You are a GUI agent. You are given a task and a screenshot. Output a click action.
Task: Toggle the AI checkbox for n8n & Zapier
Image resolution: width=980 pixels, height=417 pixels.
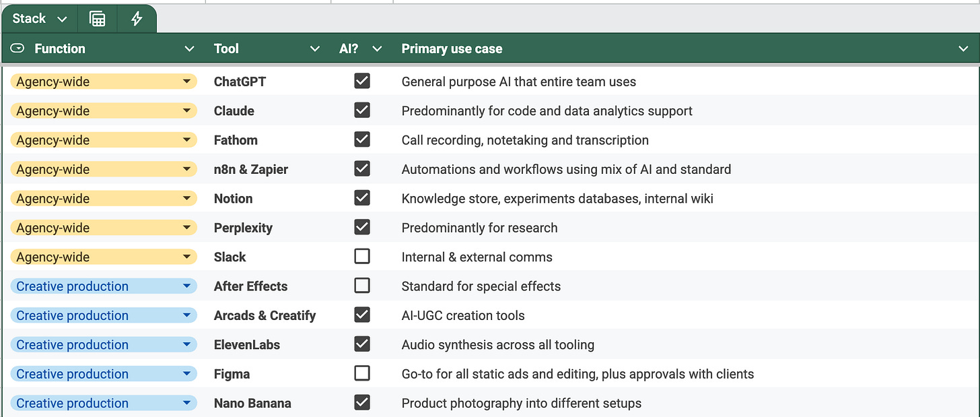pos(362,168)
